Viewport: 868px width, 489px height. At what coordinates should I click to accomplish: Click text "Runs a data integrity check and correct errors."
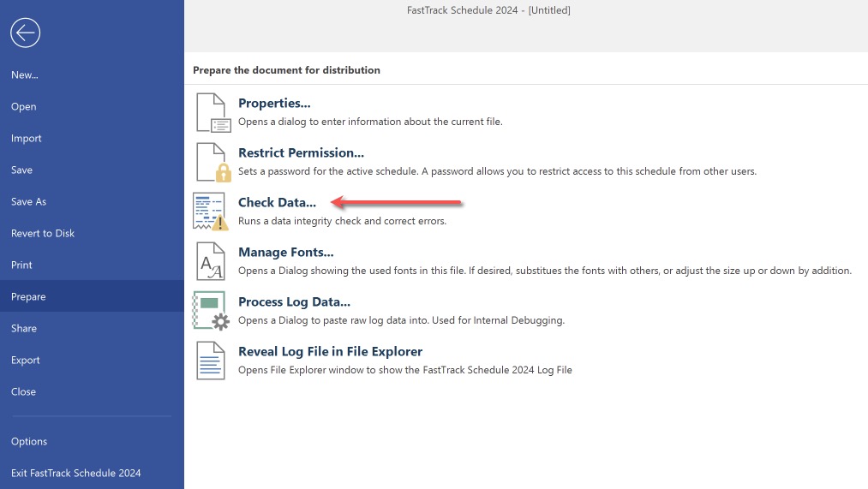point(342,221)
